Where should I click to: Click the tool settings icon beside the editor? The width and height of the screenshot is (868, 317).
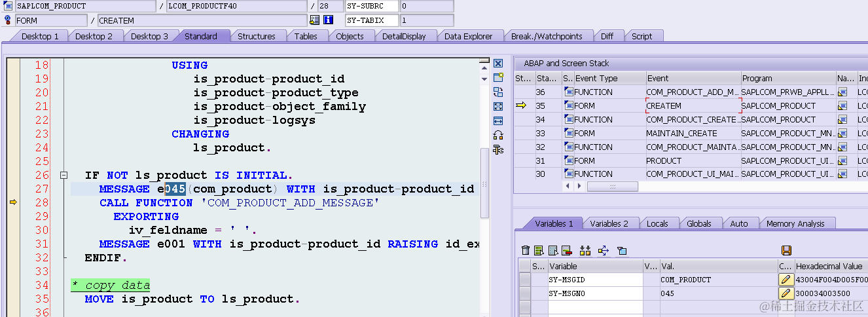498,150
